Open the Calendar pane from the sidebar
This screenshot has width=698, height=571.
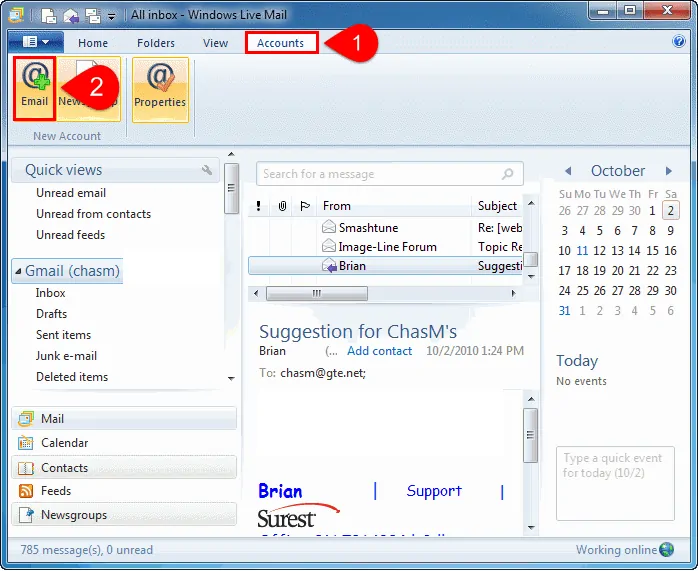tap(64, 443)
